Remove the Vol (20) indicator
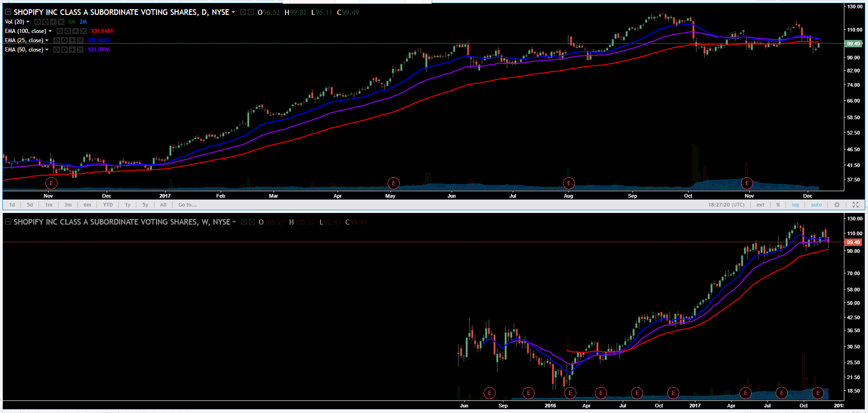 pos(61,22)
